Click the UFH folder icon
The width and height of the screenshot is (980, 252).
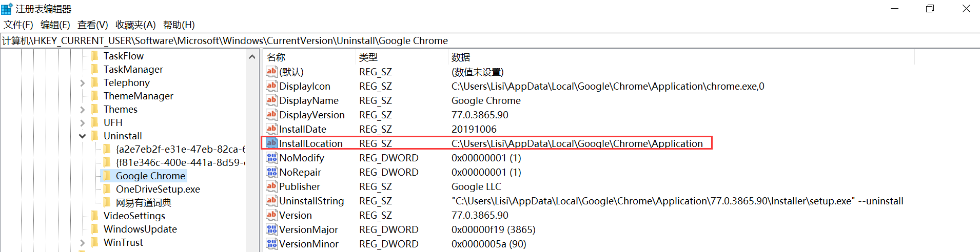click(x=95, y=122)
